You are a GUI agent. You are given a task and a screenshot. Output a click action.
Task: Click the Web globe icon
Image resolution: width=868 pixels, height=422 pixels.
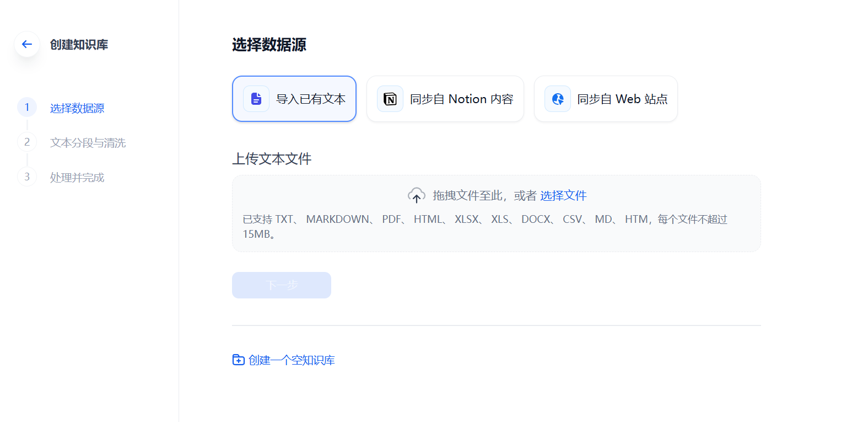[x=558, y=99]
